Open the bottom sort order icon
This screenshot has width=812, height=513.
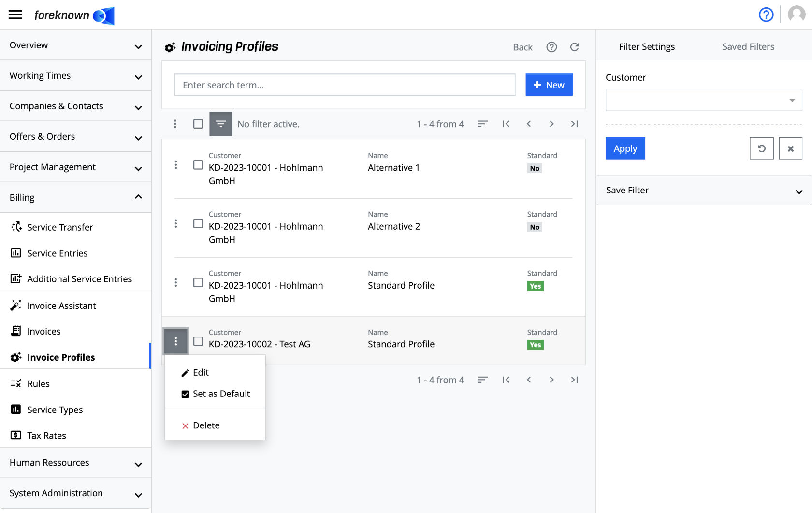pyautogui.click(x=483, y=380)
